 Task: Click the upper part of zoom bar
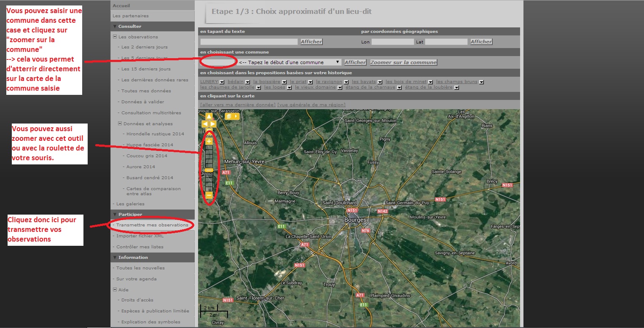(x=209, y=156)
